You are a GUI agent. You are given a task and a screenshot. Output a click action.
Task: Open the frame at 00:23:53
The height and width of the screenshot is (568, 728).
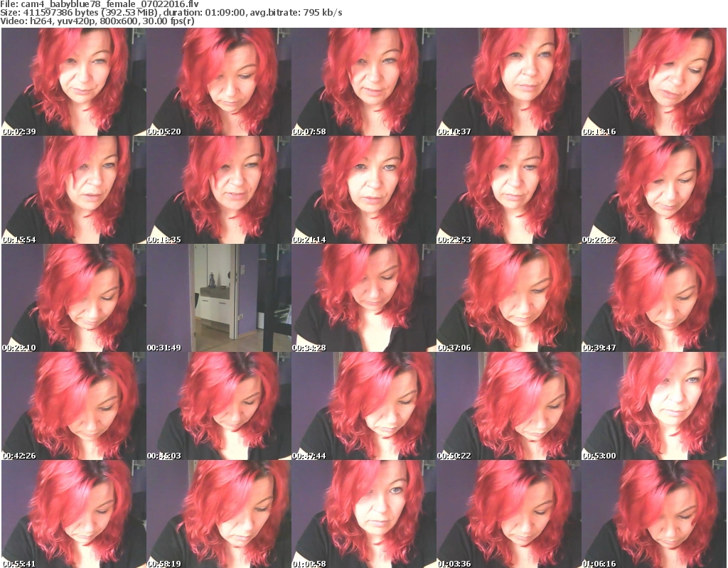click(x=509, y=190)
